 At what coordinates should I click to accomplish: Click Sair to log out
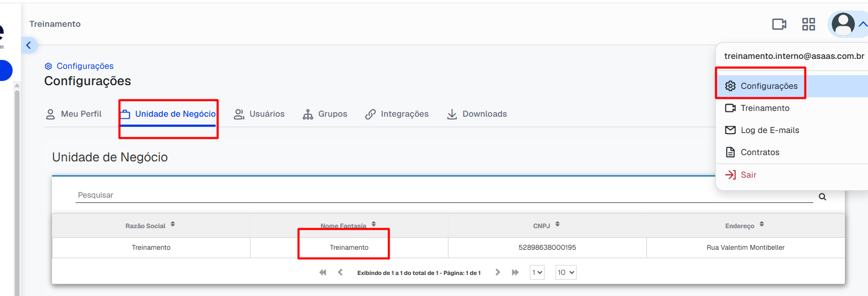point(792,175)
